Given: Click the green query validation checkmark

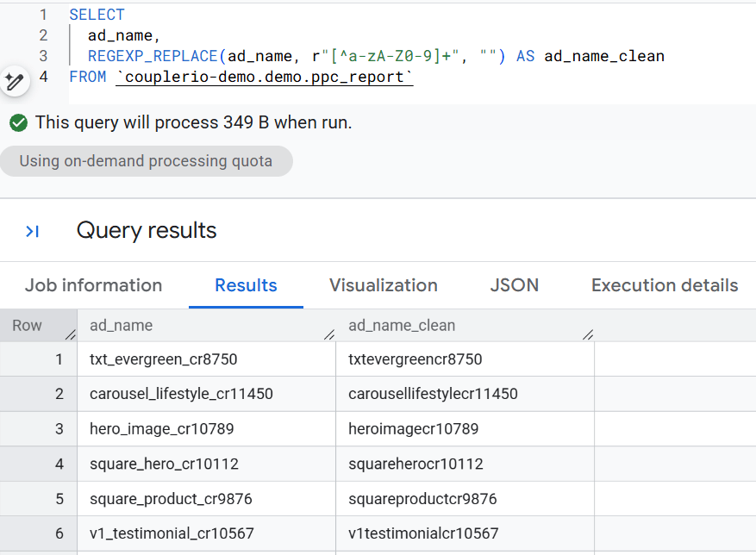Looking at the screenshot, I should click(x=18, y=122).
